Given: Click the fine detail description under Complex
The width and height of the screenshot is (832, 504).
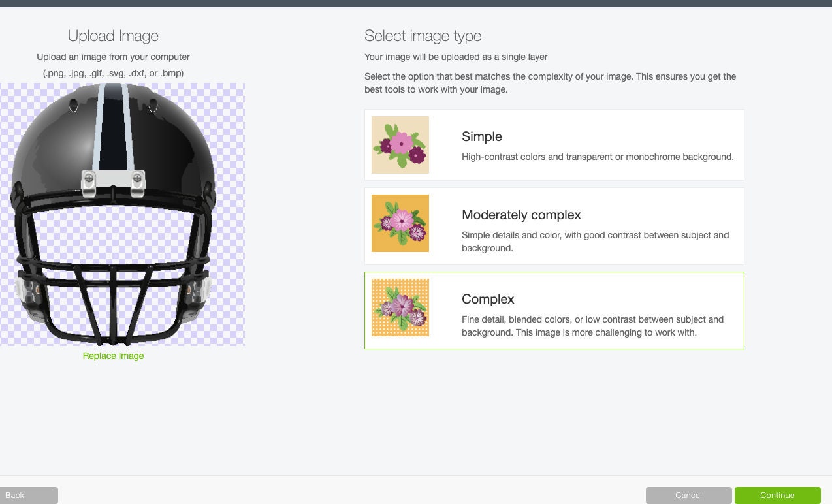Looking at the screenshot, I should (x=592, y=326).
